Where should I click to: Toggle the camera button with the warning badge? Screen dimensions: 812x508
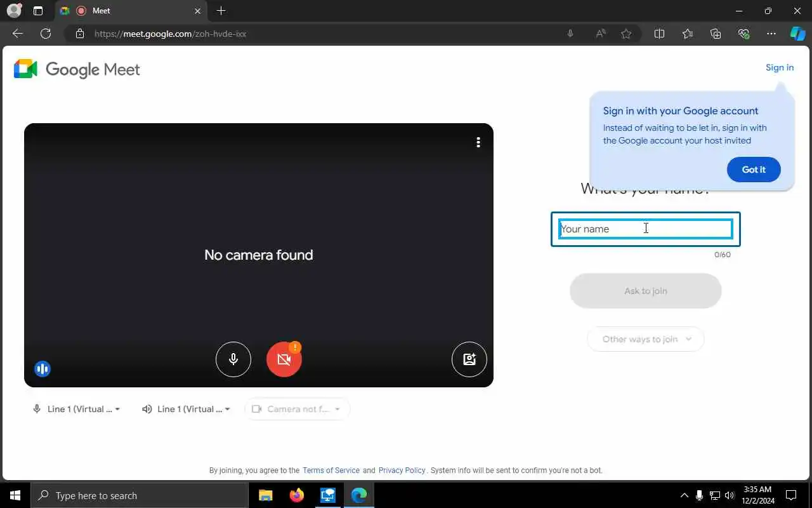tap(284, 359)
